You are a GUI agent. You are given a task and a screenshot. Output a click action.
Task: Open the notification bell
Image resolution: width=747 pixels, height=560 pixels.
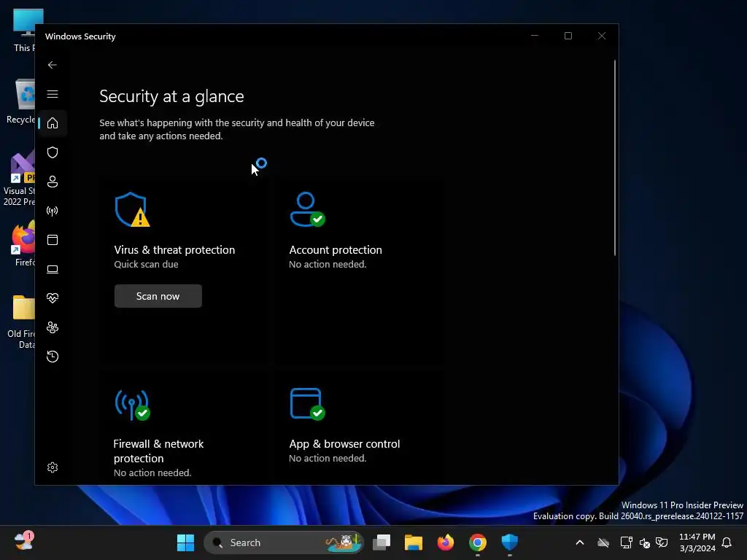727,542
